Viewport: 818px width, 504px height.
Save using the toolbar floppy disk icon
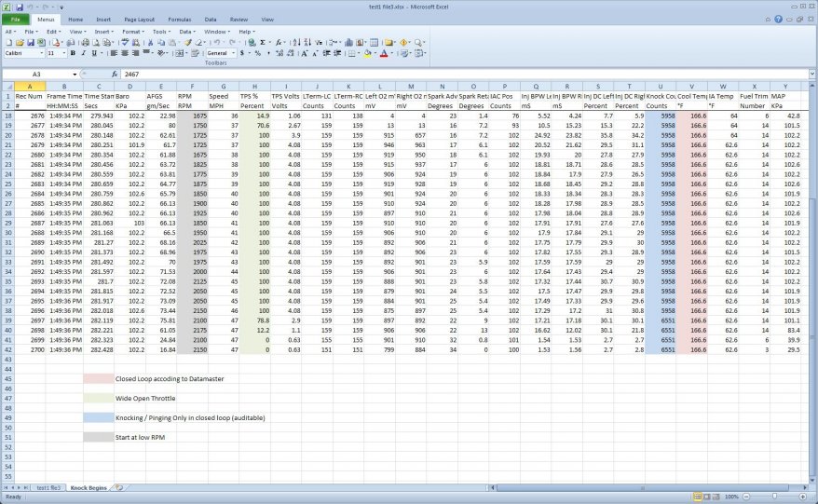point(31,43)
